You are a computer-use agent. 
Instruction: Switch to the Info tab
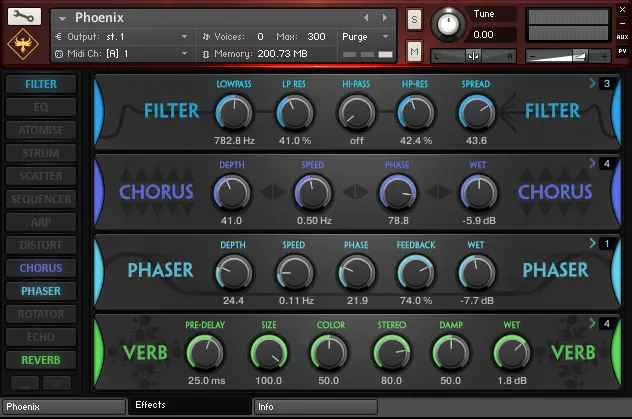315,407
